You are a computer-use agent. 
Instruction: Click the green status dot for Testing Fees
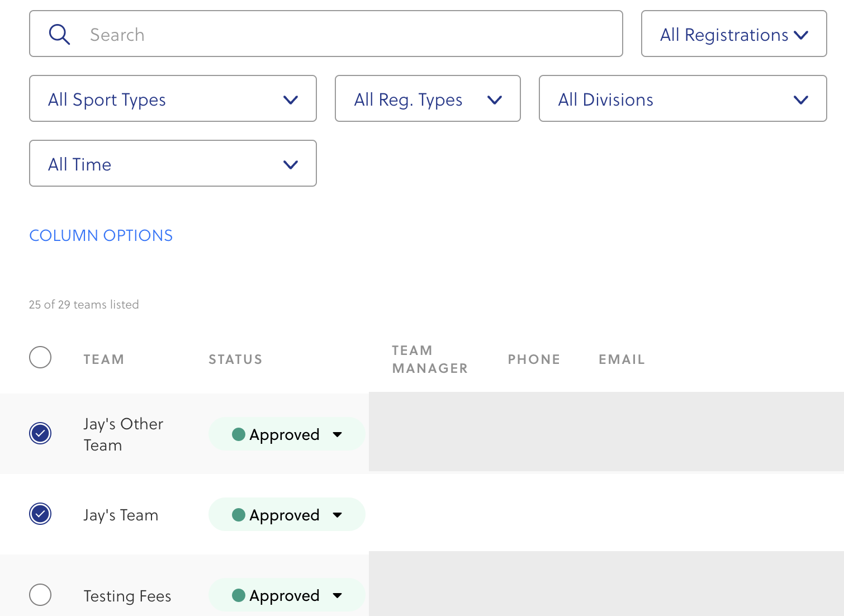click(239, 595)
